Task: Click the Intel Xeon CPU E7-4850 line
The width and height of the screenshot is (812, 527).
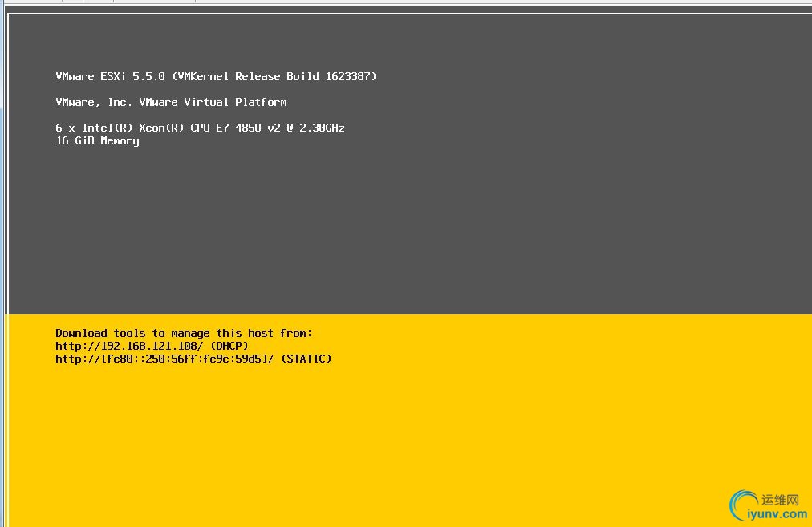Action: pos(200,128)
